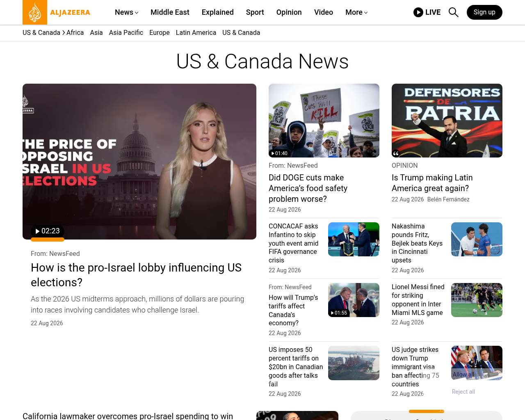Play the 01:55 Trump tariffs video
525x420 pixels.
tap(339, 313)
